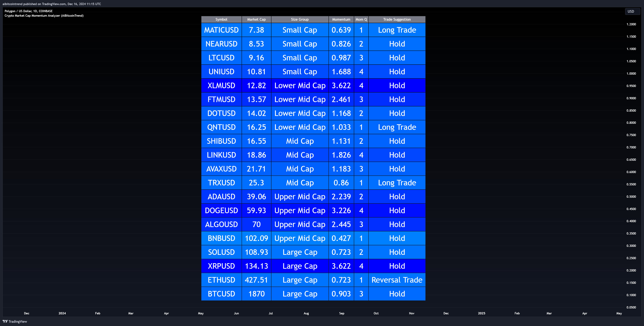This screenshot has width=644, height=326.
Task: Select the FTMUSD symbol cell
Action: (x=221, y=99)
